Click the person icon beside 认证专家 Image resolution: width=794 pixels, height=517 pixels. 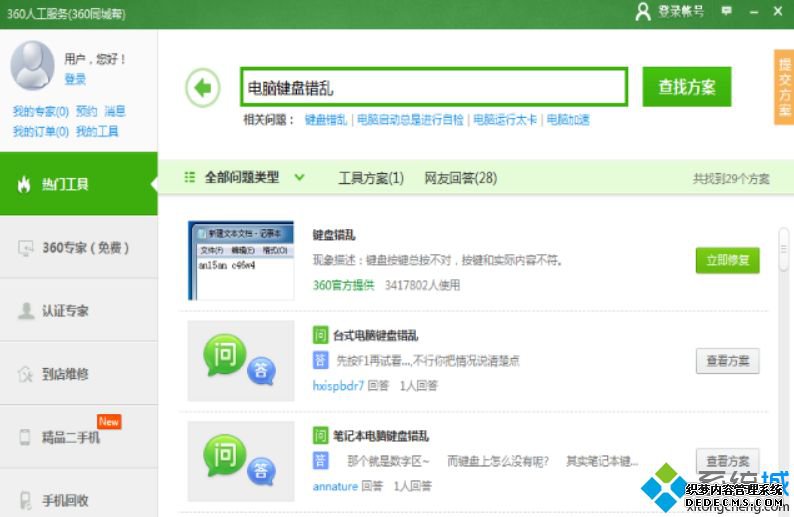click(26, 310)
